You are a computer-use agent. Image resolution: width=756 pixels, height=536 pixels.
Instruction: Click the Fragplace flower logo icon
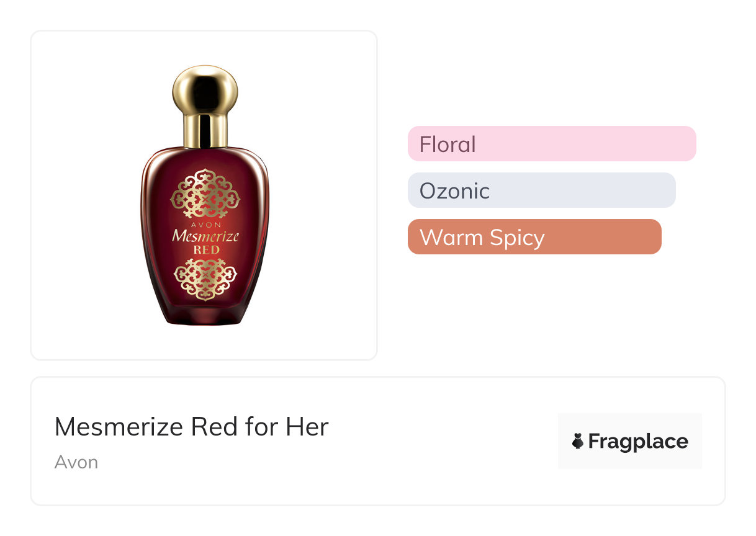(x=578, y=442)
